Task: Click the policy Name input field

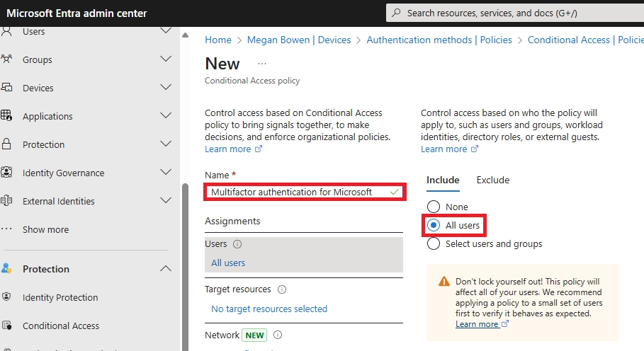Action: (305, 192)
